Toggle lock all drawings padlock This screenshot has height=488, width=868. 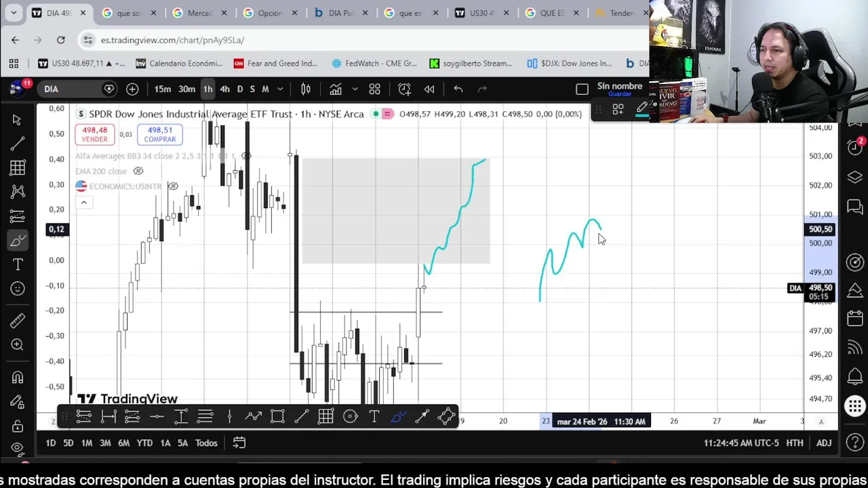pos(17,426)
